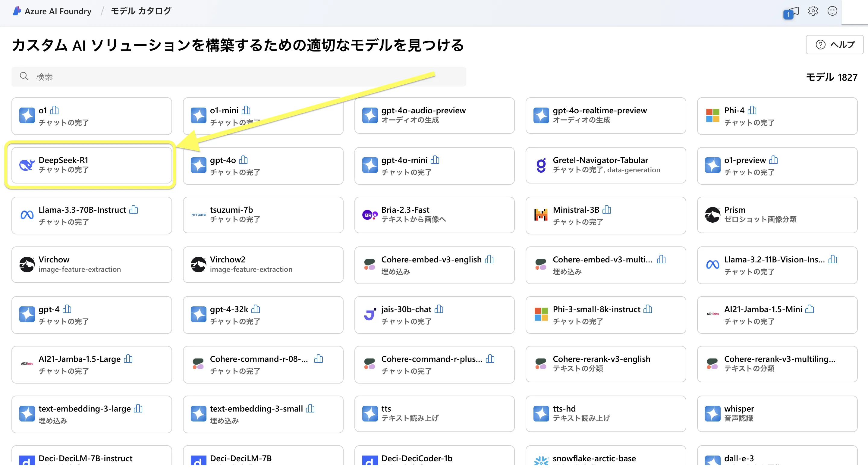
Task: Click the Bria logo on Bria-2.3-Fast card
Action: coord(370,215)
